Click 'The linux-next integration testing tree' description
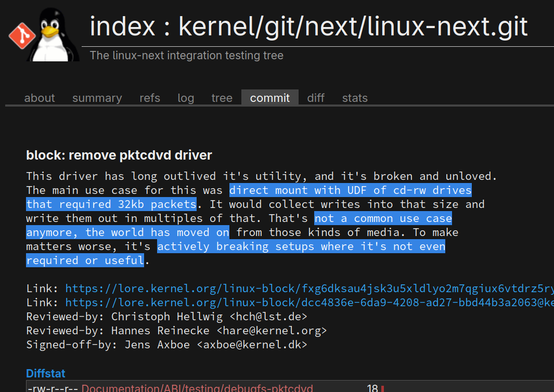Screen dimensions: 554x392 pyautogui.click(x=187, y=56)
